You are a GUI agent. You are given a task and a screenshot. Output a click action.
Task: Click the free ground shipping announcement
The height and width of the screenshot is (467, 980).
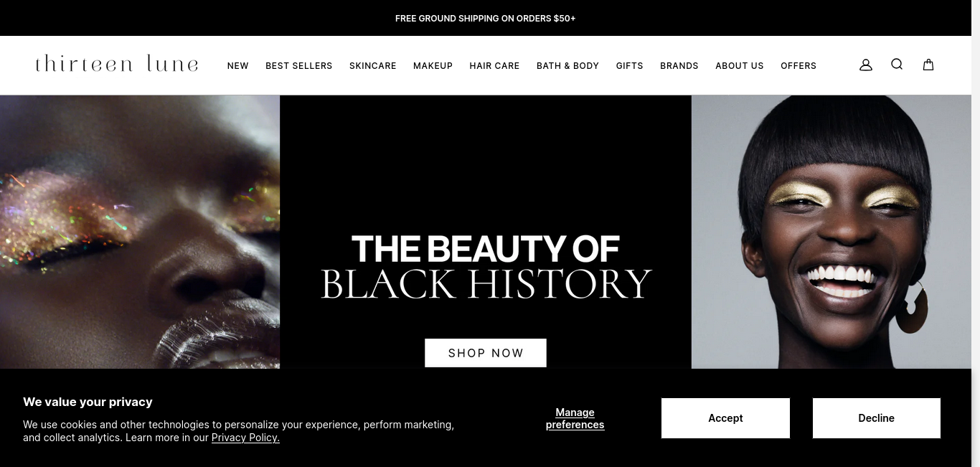click(486, 18)
